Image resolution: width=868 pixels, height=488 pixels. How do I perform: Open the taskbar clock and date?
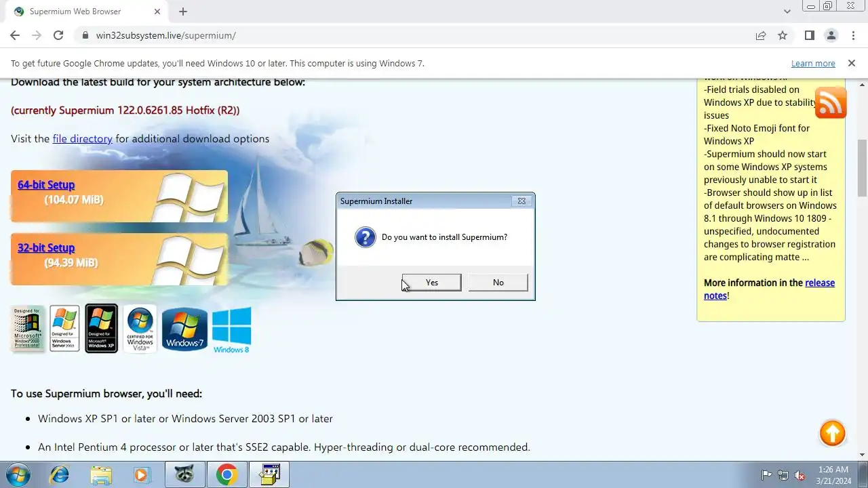tap(833, 474)
